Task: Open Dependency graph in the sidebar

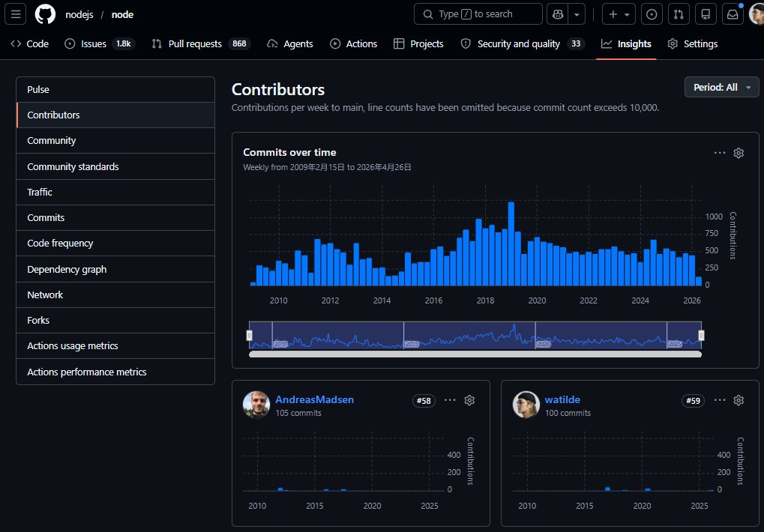Action: point(115,269)
